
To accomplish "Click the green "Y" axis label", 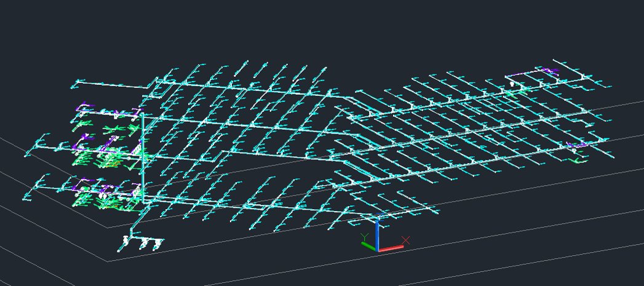I will [x=364, y=237].
